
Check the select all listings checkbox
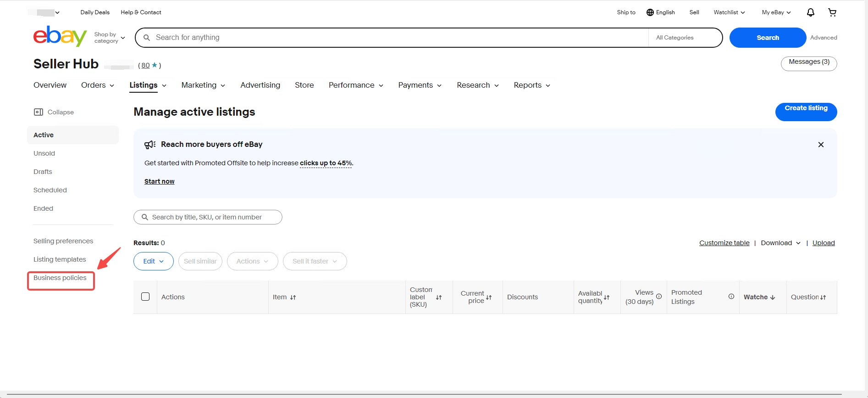tap(145, 297)
